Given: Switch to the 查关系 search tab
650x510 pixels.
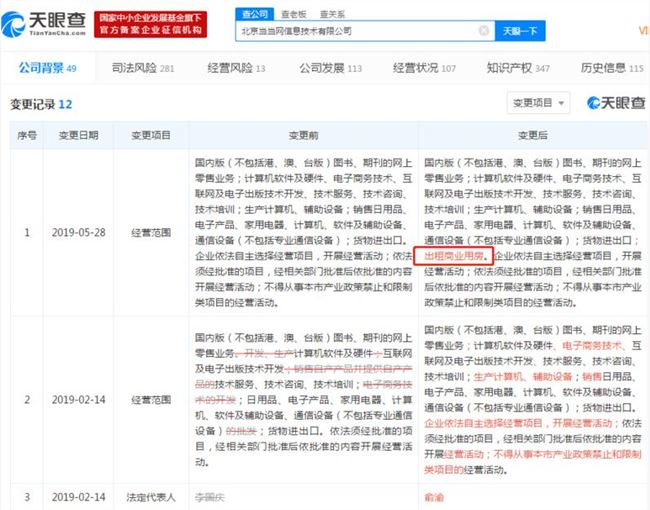Looking at the screenshot, I should point(332,14).
